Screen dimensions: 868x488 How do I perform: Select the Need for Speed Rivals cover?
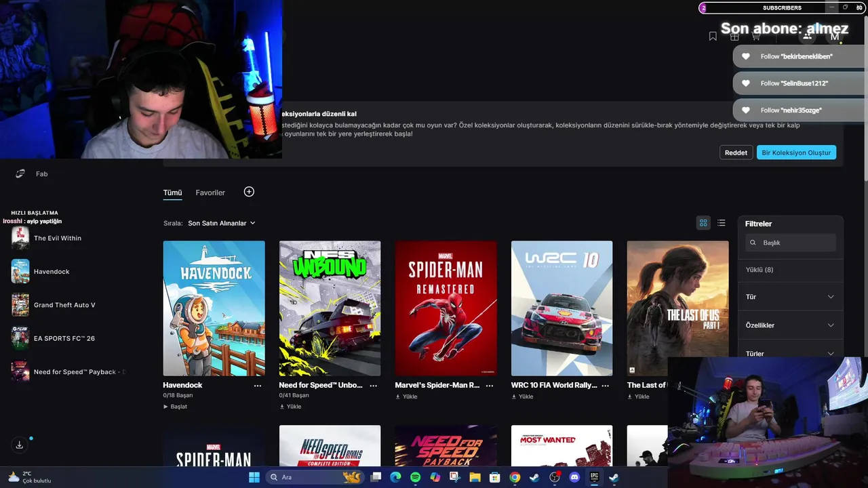click(x=330, y=445)
